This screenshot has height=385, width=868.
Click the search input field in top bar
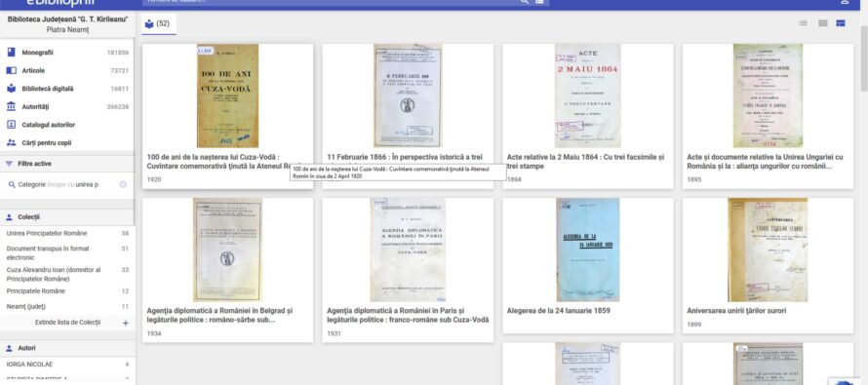click(330, 2)
